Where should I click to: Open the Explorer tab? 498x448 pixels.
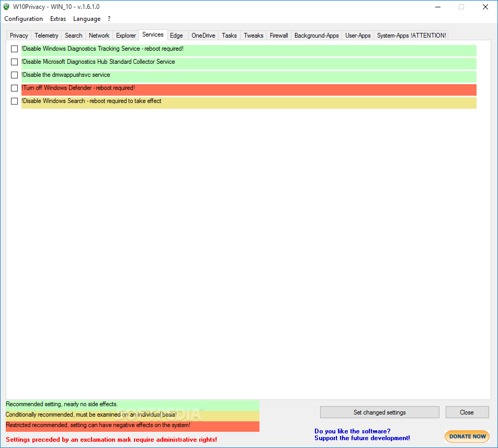[x=126, y=36]
